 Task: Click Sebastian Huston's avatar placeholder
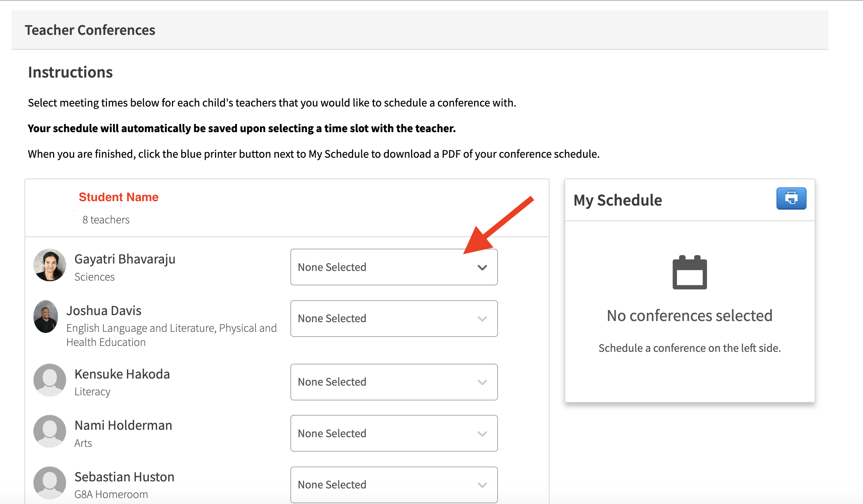(50, 482)
